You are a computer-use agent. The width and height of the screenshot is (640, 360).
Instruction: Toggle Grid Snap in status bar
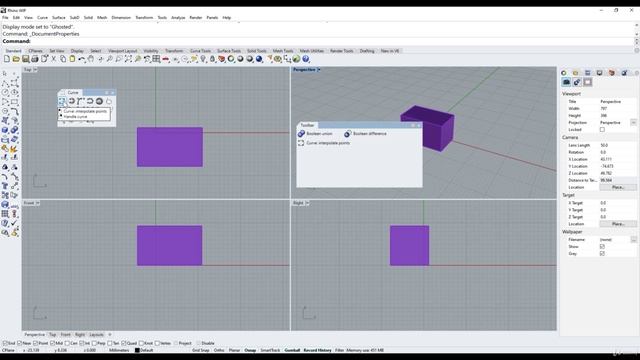click(200, 350)
